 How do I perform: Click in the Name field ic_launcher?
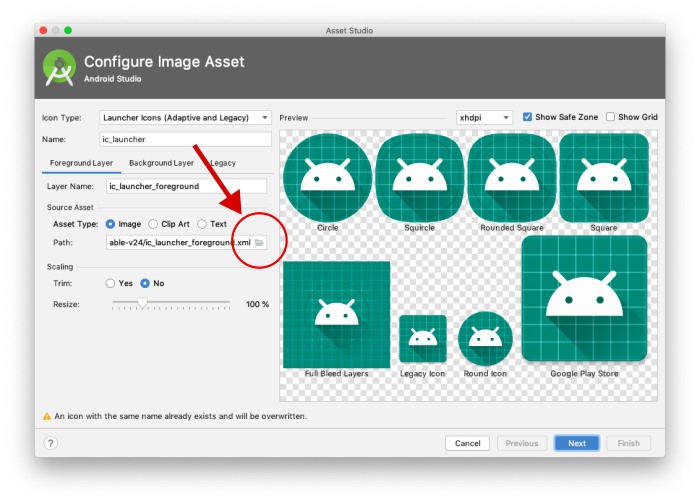pyautogui.click(x=185, y=139)
